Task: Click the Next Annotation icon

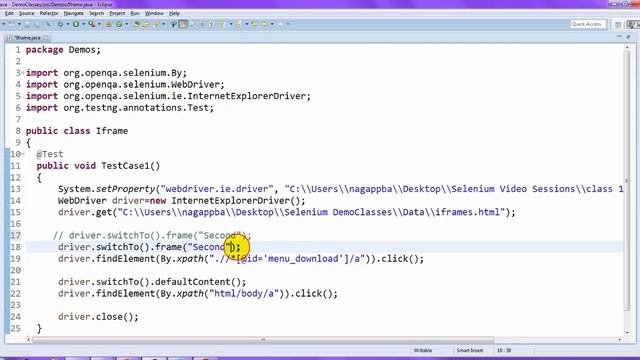Action: coord(222,24)
